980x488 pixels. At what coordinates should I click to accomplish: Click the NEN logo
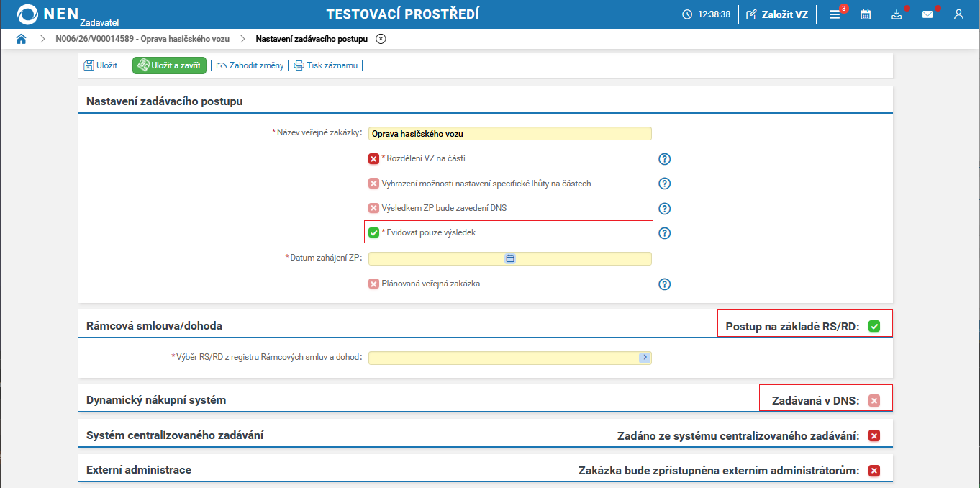(x=47, y=14)
